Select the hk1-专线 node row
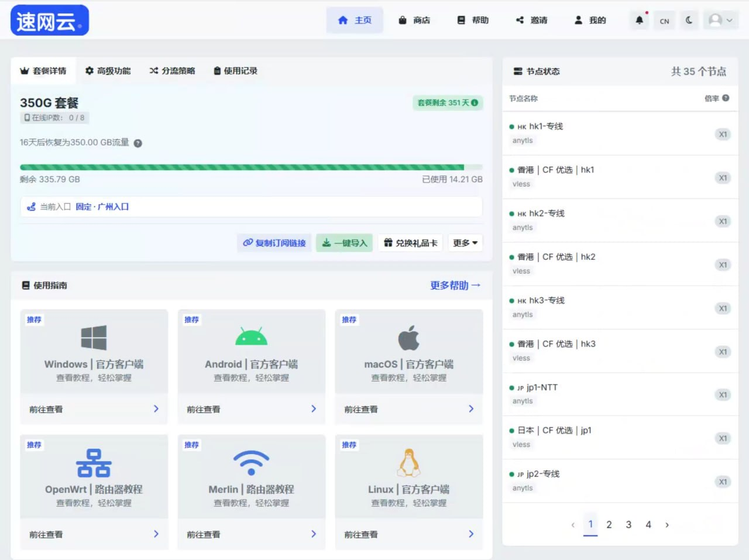749x560 pixels. pyautogui.click(x=620, y=133)
